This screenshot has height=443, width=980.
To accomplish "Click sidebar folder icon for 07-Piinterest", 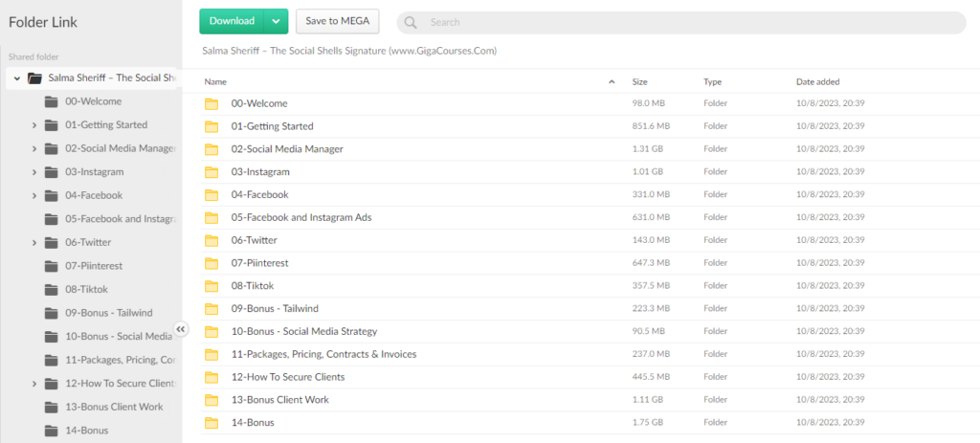I will pos(52,266).
